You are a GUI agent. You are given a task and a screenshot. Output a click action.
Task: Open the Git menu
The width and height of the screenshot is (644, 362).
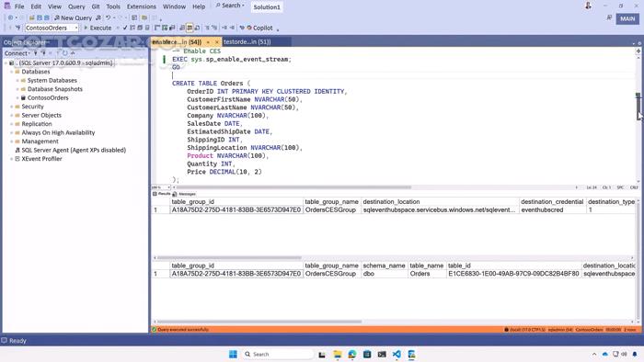point(96,6)
